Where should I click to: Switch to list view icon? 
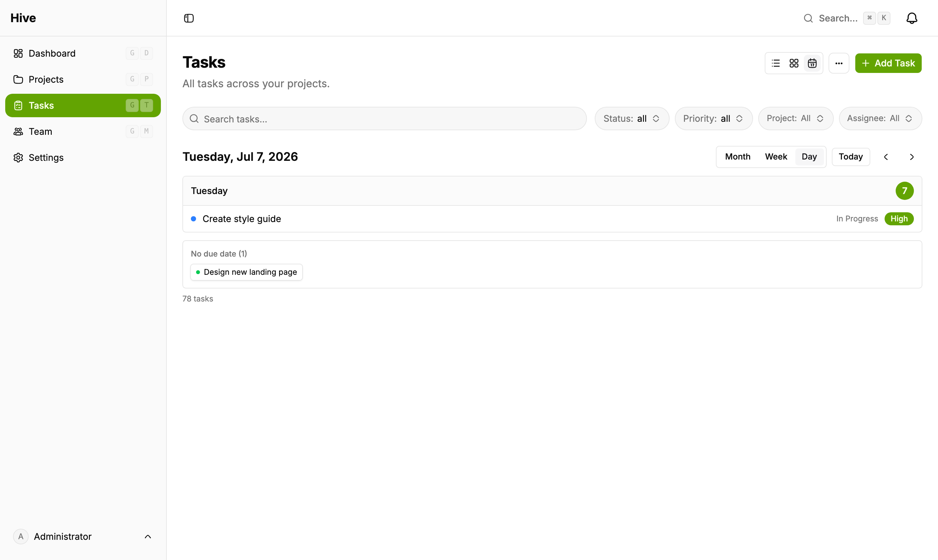(x=776, y=63)
